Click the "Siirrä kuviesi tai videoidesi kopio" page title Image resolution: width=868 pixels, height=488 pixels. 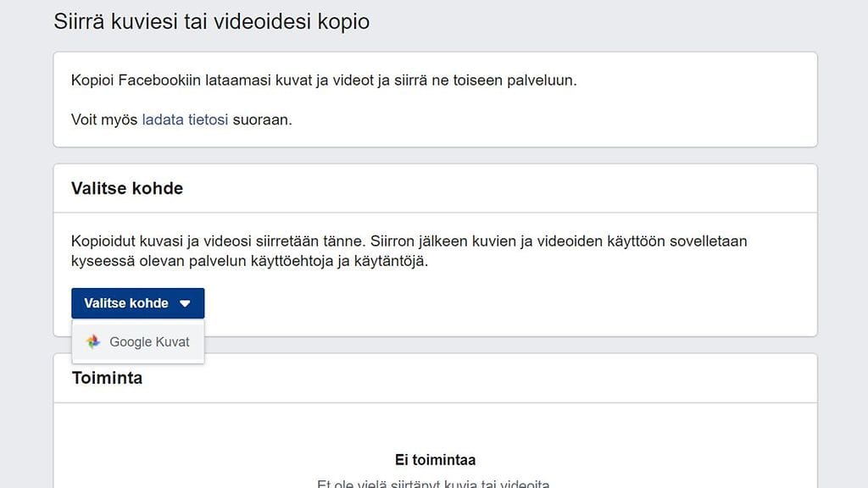(x=211, y=21)
